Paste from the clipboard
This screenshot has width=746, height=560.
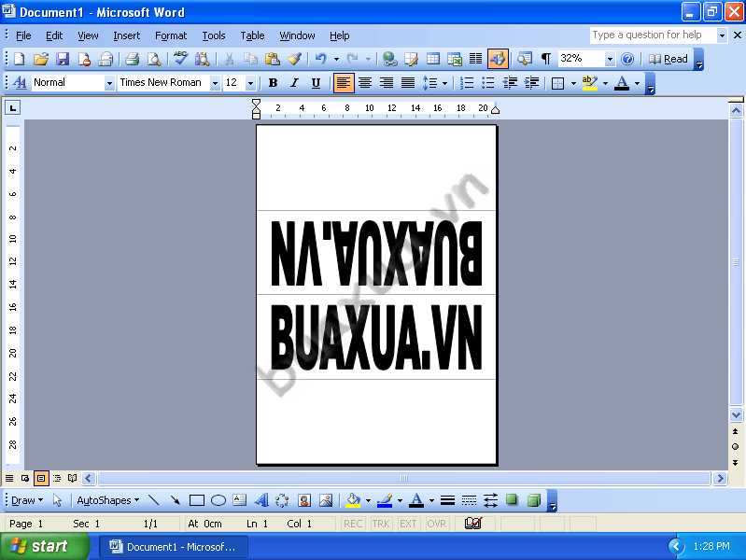point(272,59)
